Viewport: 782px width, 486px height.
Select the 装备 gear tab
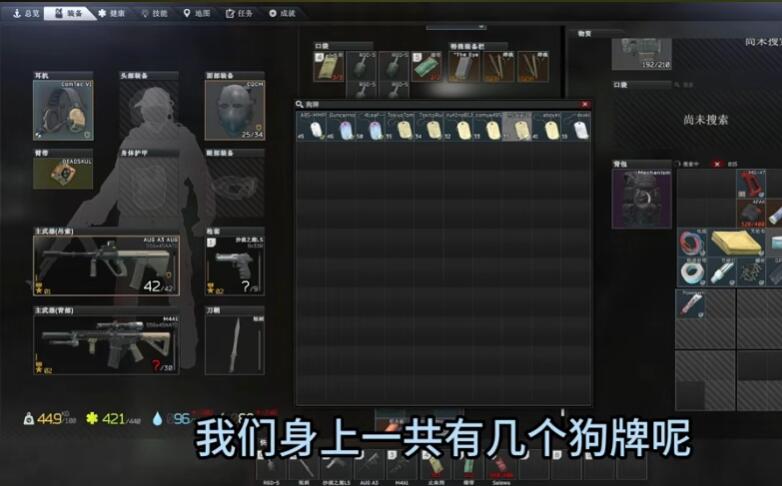(x=69, y=13)
